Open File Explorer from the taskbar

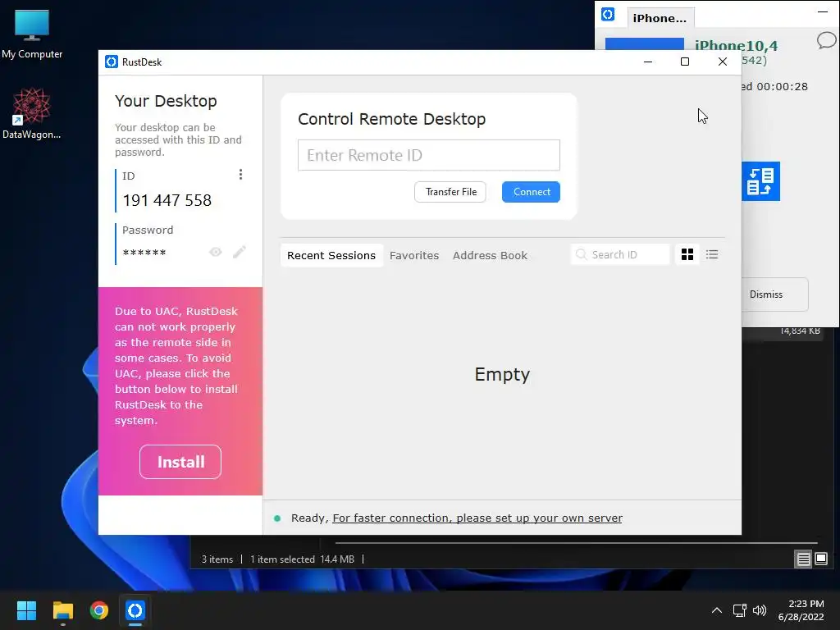pos(62,610)
